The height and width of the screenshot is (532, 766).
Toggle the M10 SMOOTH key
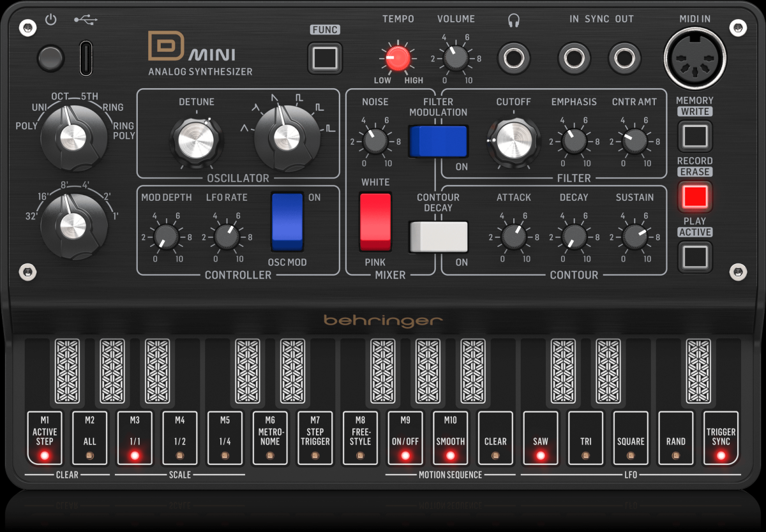pos(451,438)
